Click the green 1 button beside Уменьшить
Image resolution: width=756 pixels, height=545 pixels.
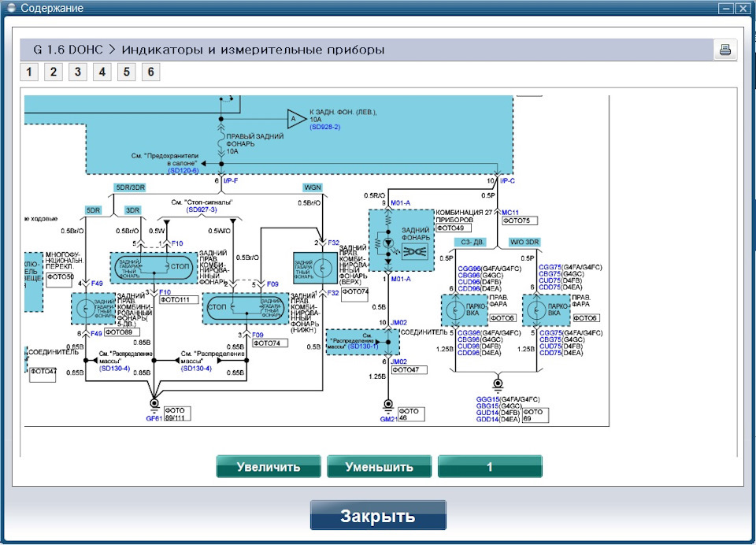coord(490,466)
